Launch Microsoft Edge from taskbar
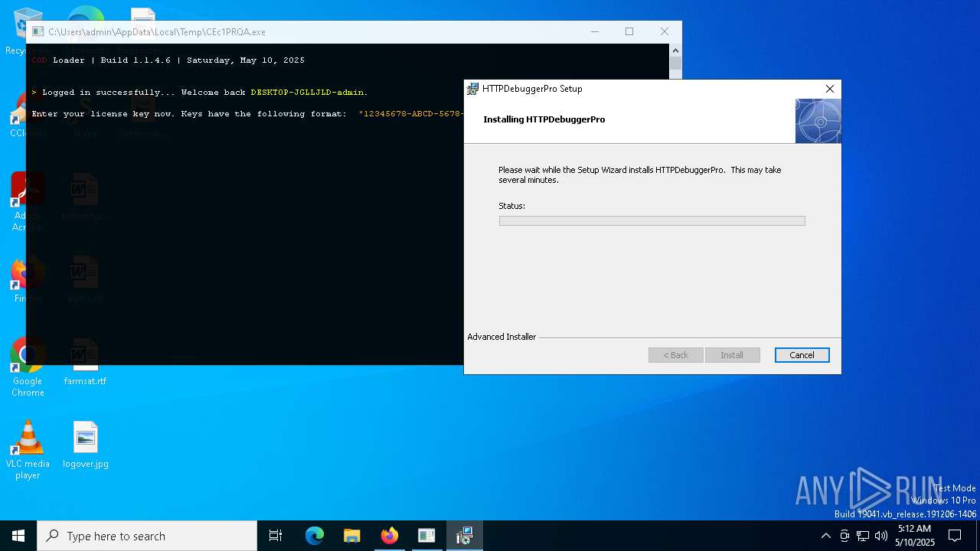The width and height of the screenshot is (980, 551). pyautogui.click(x=315, y=536)
